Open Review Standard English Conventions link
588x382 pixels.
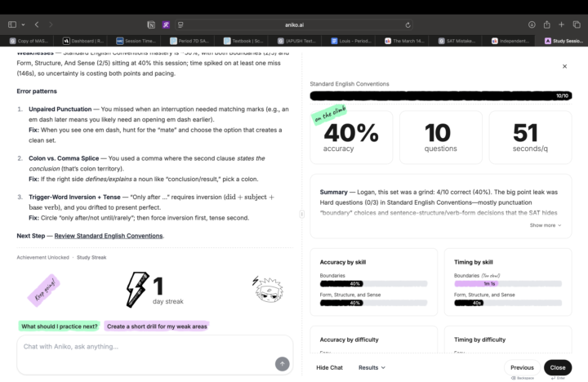pos(108,236)
